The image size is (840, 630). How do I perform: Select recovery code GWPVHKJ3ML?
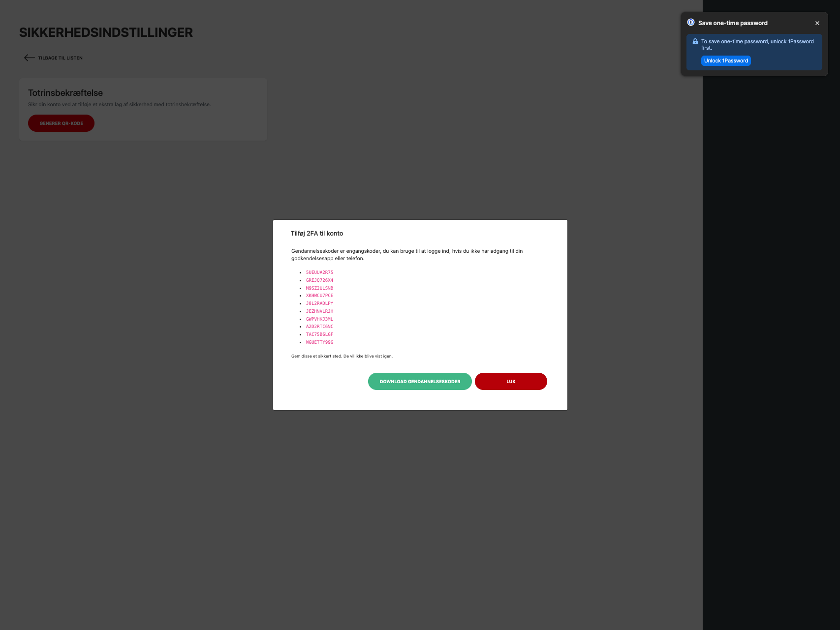tap(319, 319)
